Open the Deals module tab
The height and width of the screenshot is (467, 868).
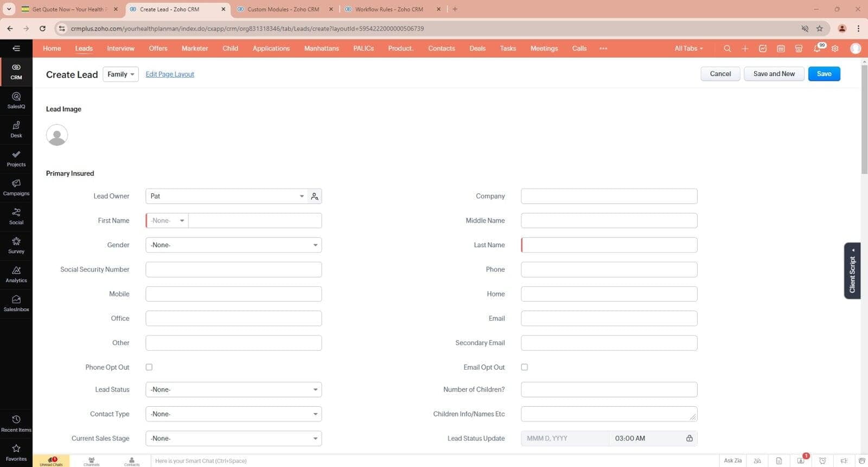(477, 48)
